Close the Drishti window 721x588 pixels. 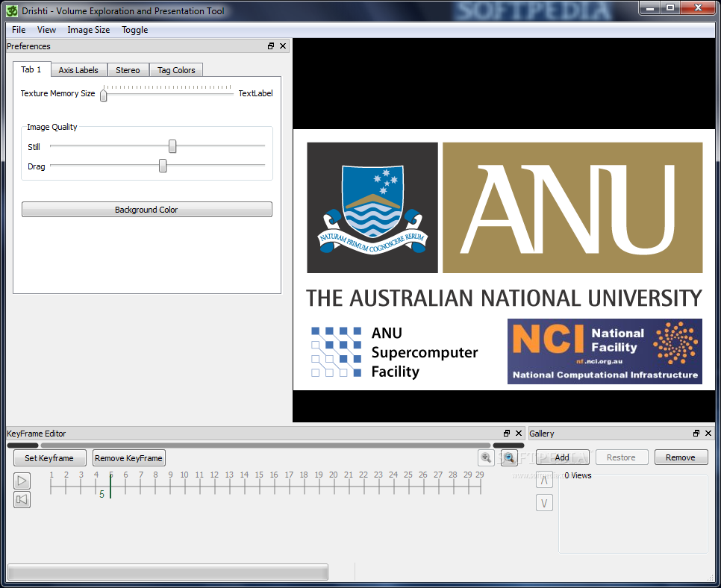coord(698,7)
